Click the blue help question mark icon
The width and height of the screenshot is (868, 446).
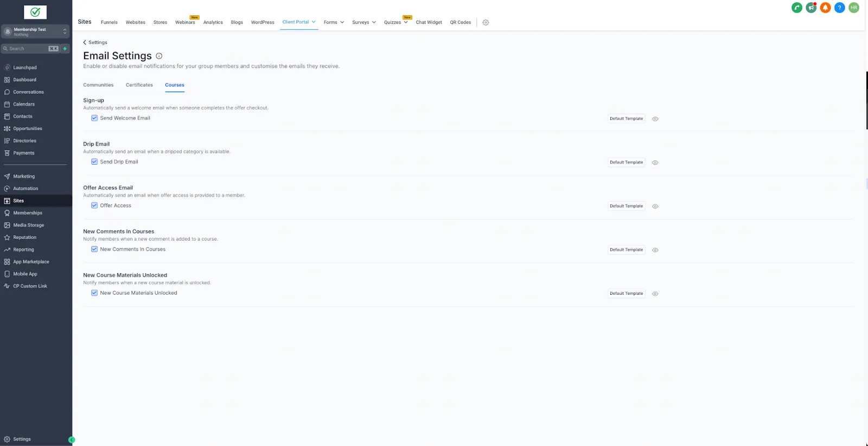tap(839, 8)
